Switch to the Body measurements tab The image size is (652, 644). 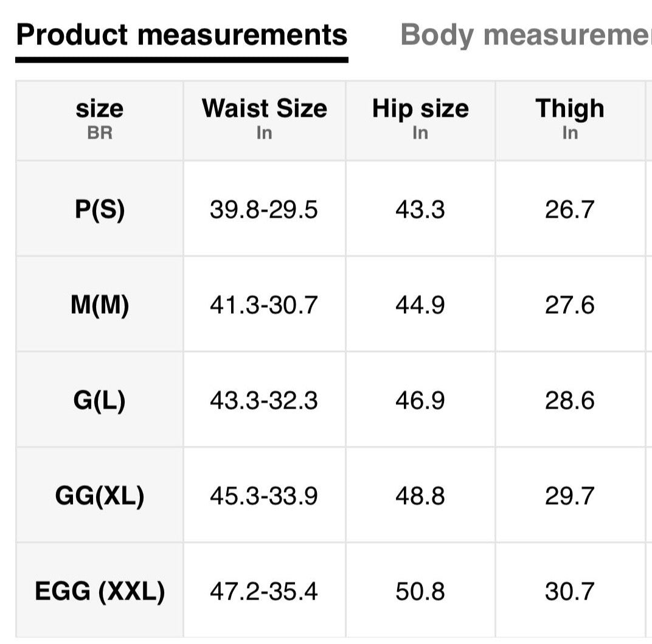pos(525,35)
